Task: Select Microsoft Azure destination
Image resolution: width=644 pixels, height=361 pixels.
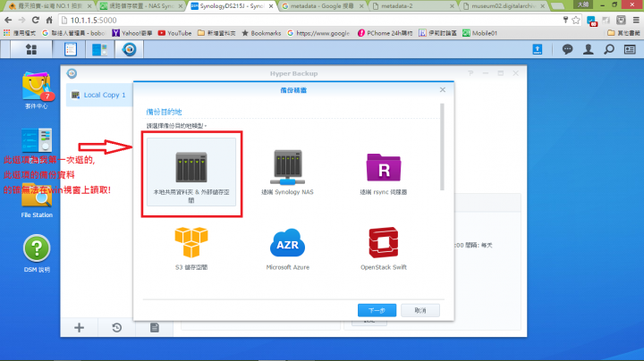Action: click(x=287, y=248)
